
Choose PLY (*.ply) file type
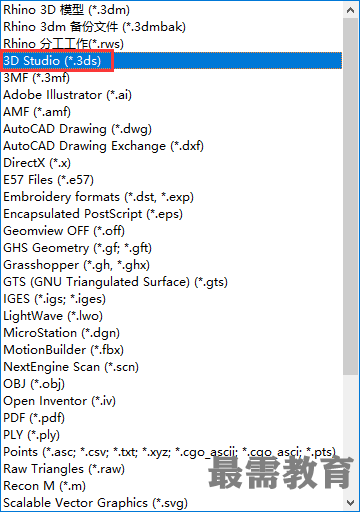(172, 435)
